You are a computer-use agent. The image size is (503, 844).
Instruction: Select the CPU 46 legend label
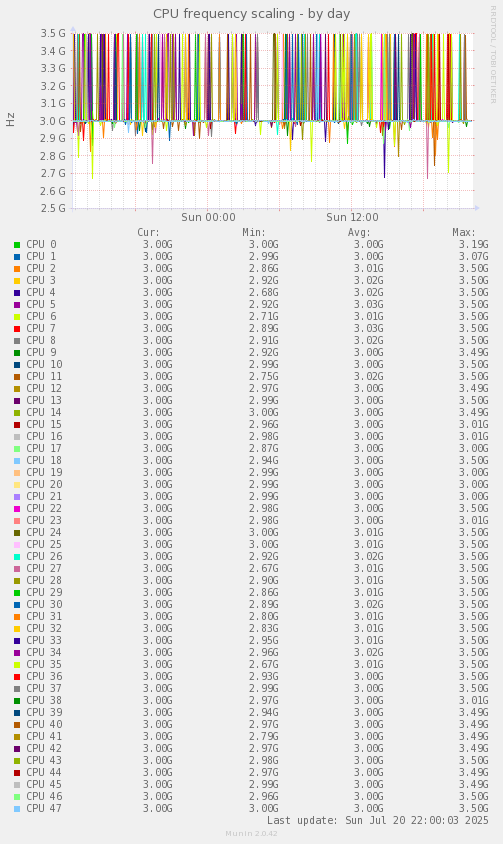coord(44,797)
